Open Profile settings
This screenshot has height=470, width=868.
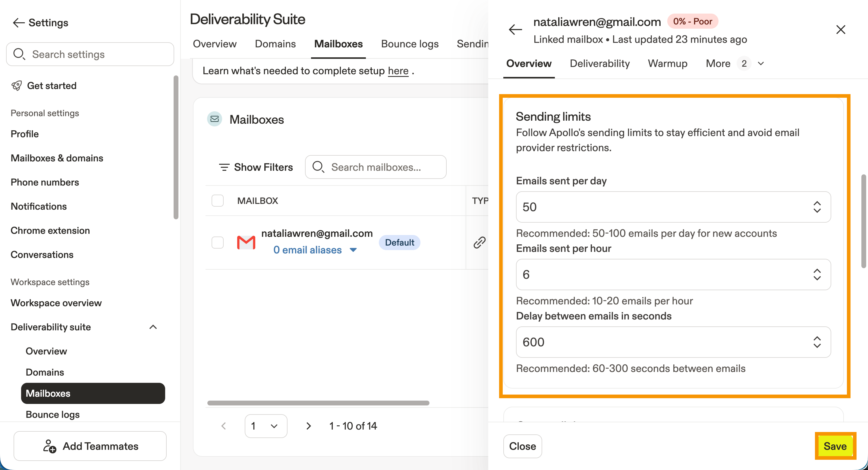click(x=25, y=134)
